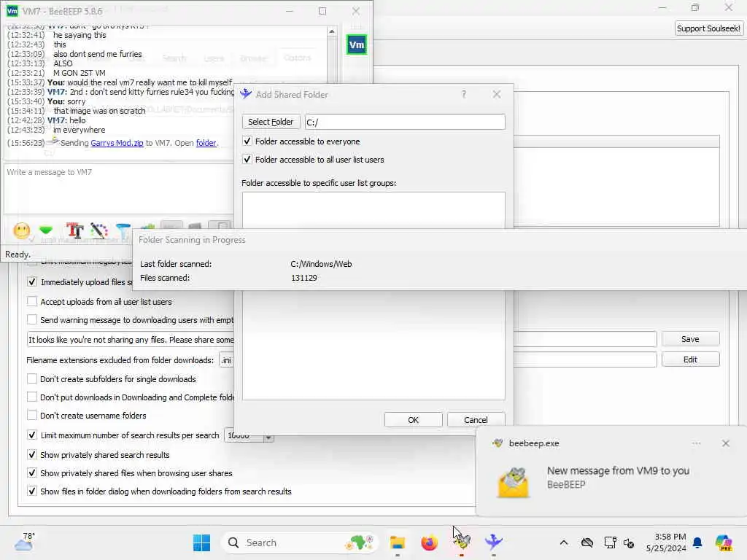The width and height of the screenshot is (747, 560).
Task: Click Select Folder button
Action: tap(271, 122)
